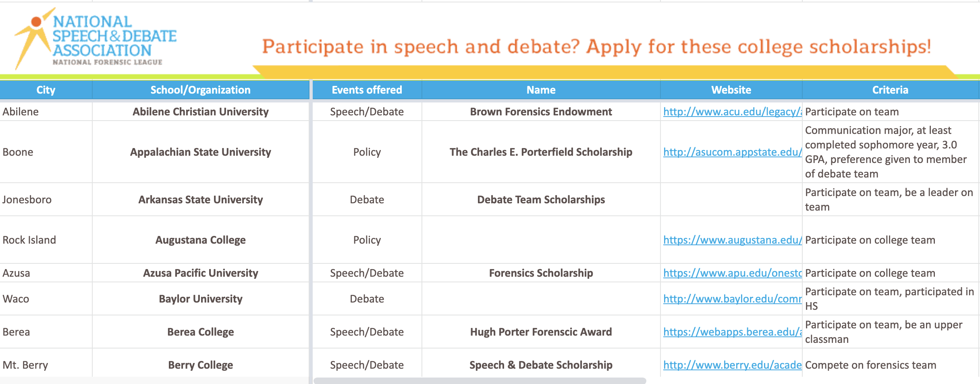Select the Jonesboro city cell
The width and height of the screenshot is (980, 384).
pos(46,200)
